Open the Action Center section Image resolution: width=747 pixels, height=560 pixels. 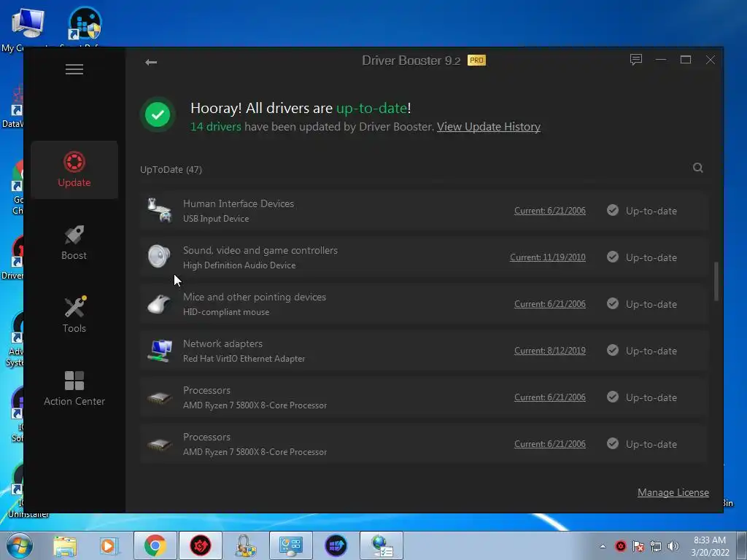(74, 389)
